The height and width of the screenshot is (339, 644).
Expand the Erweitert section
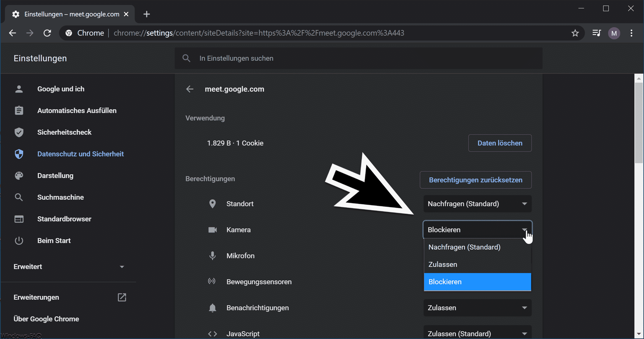coord(69,267)
